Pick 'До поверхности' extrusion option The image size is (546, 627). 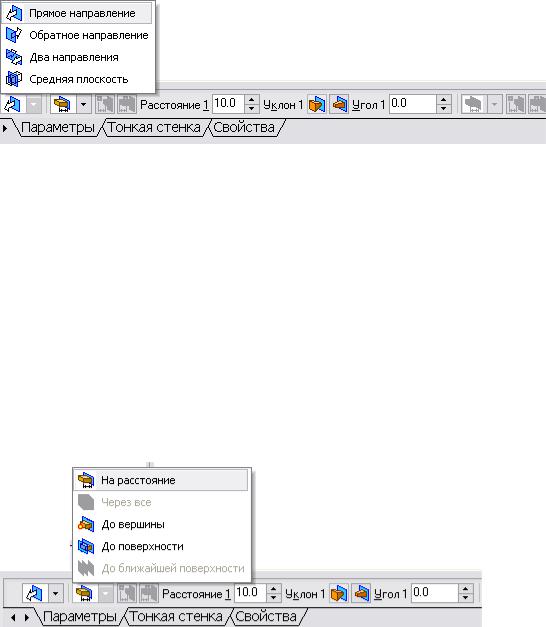tap(161, 546)
